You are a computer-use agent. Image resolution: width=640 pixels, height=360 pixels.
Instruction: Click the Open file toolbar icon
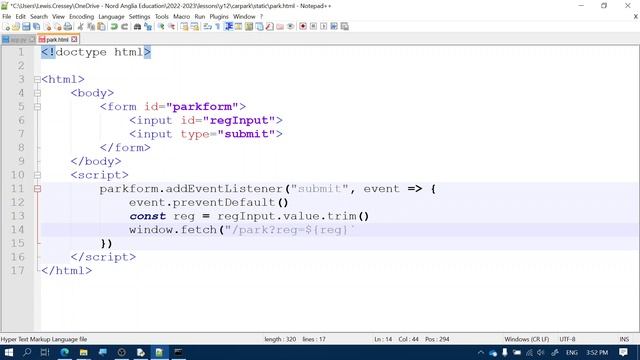coord(16,27)
